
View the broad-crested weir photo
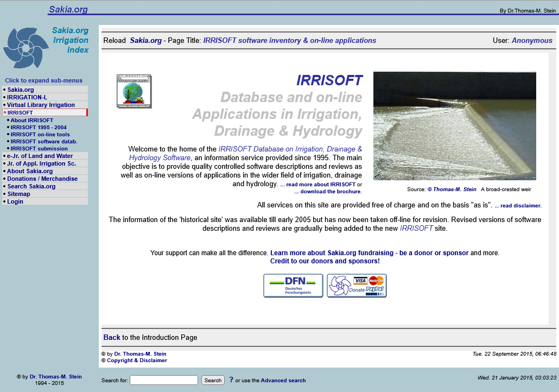click(455, 126)
